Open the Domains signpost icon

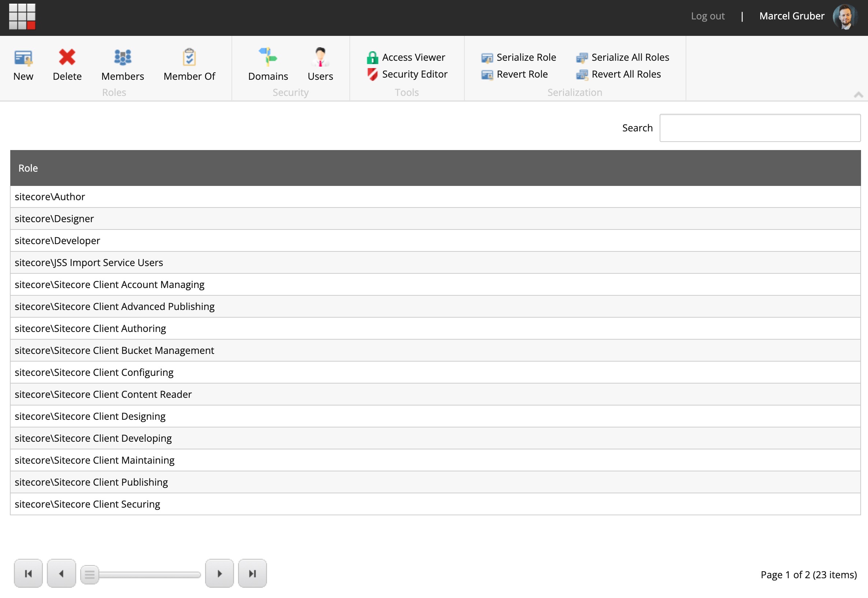click(x=268, y=57)
